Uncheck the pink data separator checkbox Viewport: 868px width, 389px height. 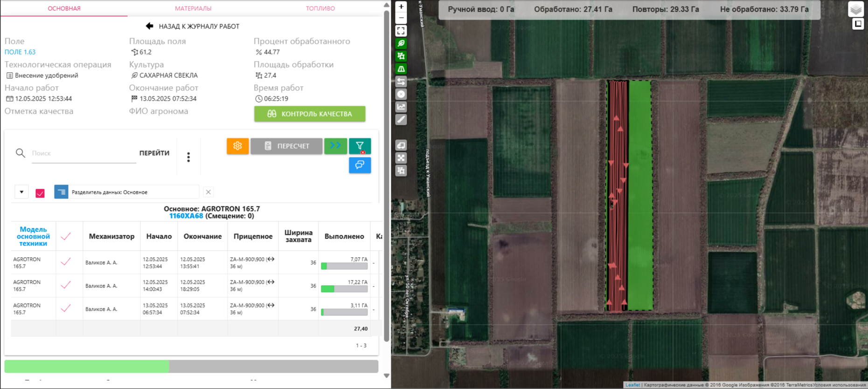tap(40, 193)
